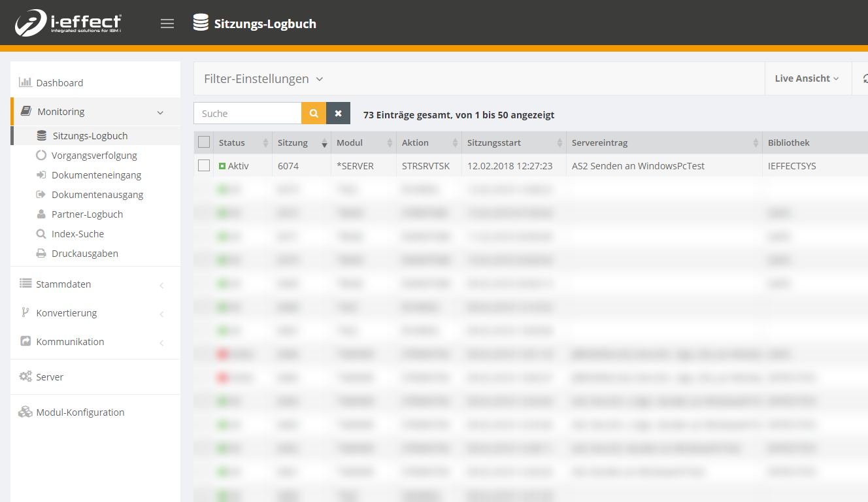Sort table by Sitzung column header
The height and width of the screenshot is (502, 868).
click(x=292, y=142)
